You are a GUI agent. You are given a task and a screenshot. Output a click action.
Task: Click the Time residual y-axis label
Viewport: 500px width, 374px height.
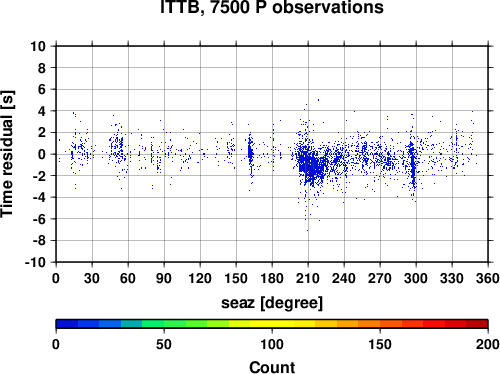[x=7, y=154]
